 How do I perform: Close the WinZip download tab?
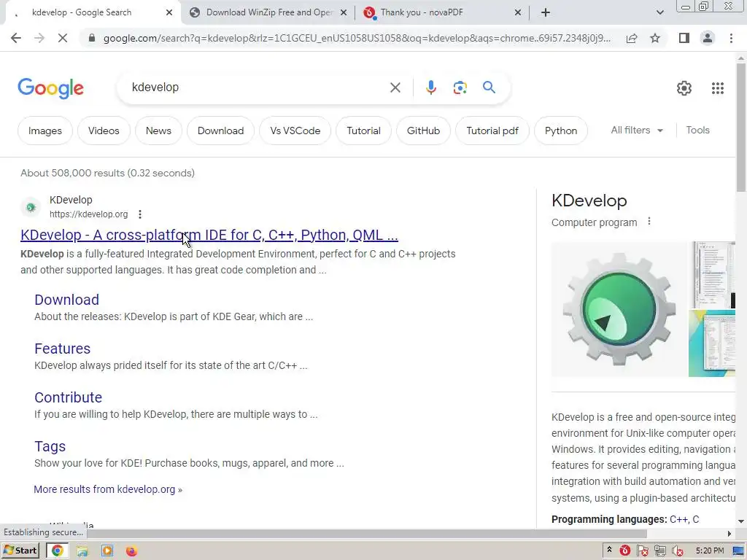pos(343,12)
